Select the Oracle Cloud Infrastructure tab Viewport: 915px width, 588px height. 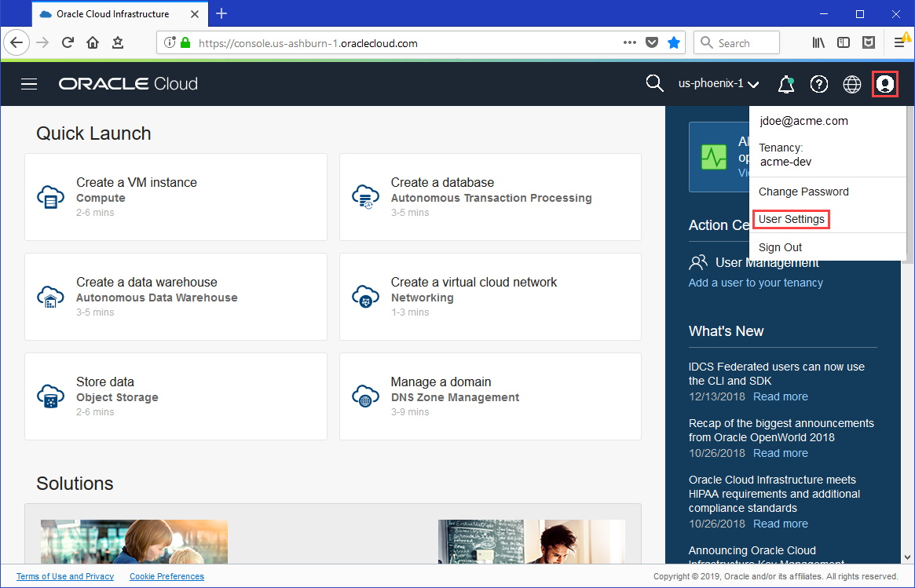click(x=120, y=14)
